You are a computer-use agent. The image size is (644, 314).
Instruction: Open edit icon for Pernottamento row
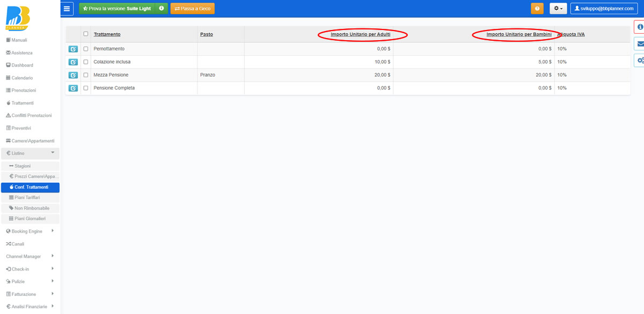(73, 49)
